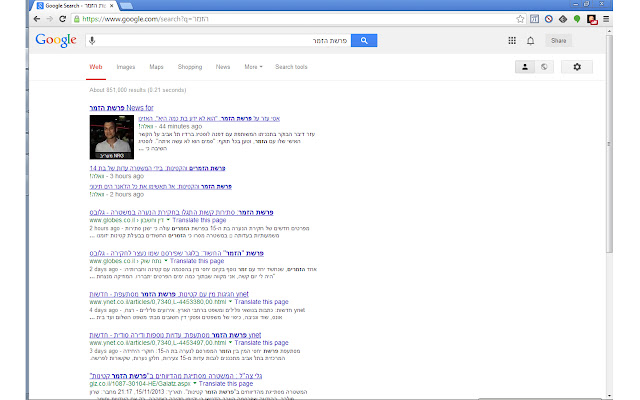Image resolution: width=640 pixels, height=400 pixels.
Task: Click the green speech-bubble extension icon
Action: pos(577,19)
